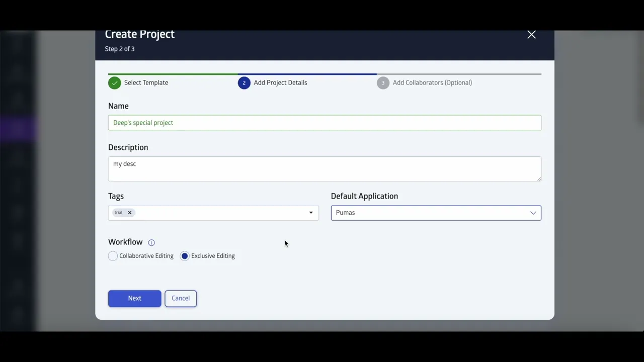Click the 'Step 2 of 3' text
The image size is (644, 362).
point(120,49)
